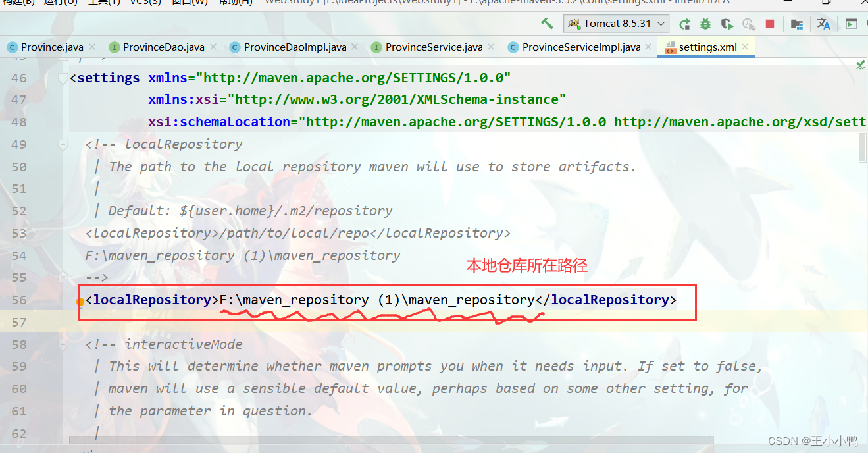Click the vertical editor scrollbar thumb

tap(863, 147)
